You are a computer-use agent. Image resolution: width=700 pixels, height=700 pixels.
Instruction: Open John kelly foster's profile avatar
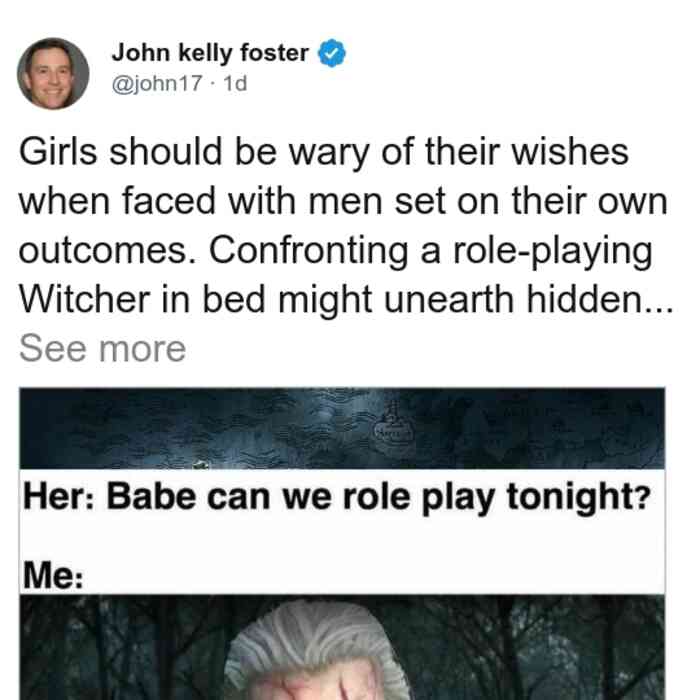tap(53, 74)
